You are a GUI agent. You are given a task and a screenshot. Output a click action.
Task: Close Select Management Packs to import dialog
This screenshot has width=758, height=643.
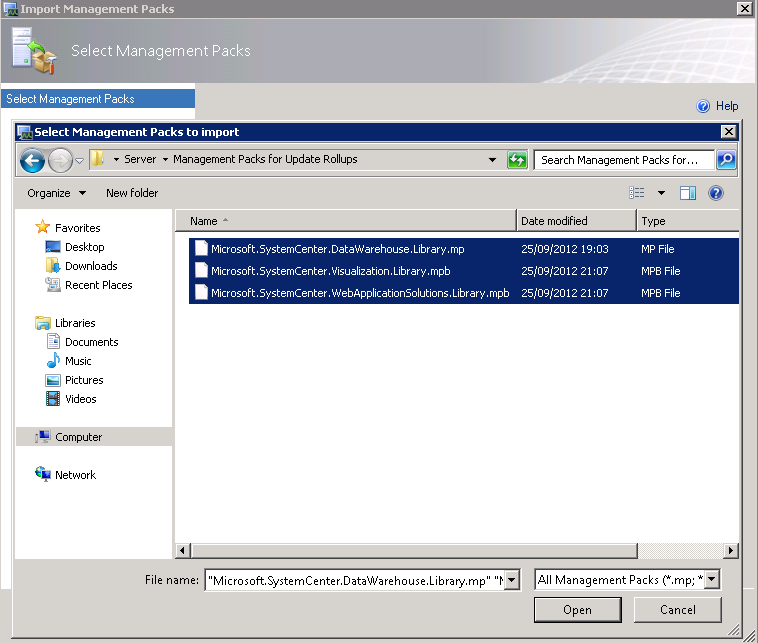pos(729,132)
